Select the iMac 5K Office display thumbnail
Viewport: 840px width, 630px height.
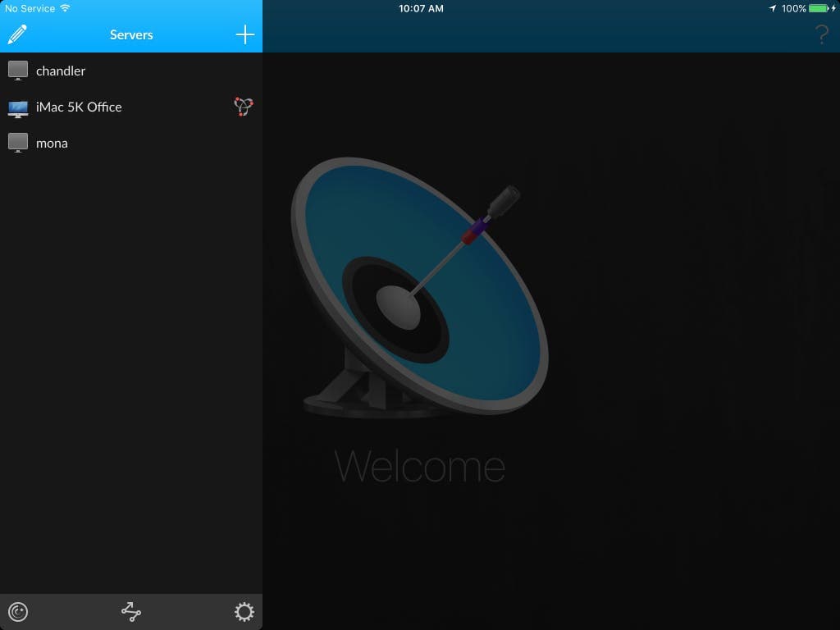(17, 107)
